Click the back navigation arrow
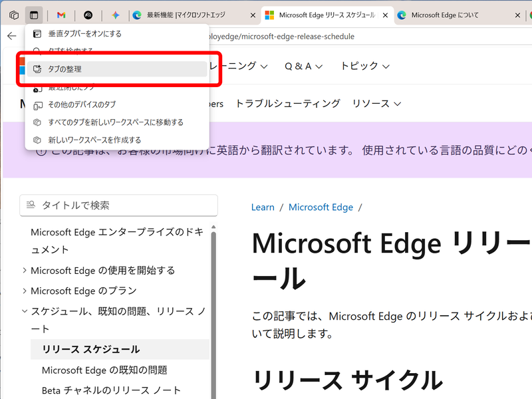 tap(11, 37)
